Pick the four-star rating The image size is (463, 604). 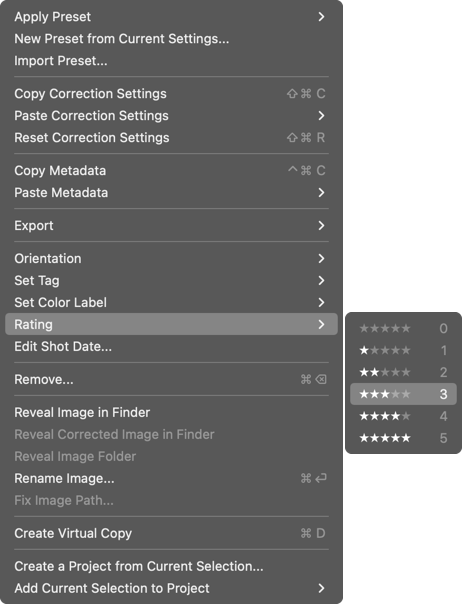click(403, 416)
